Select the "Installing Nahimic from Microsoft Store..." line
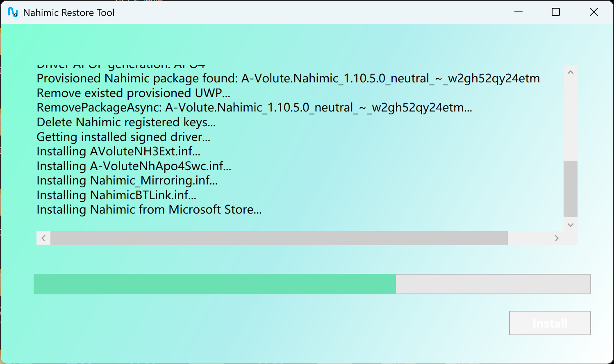The image size is (614, 364). pos(149,209)
